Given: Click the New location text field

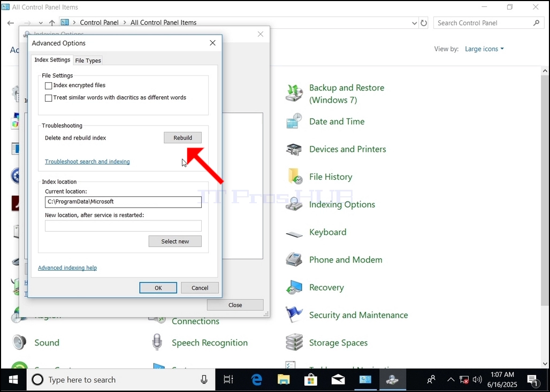Looking at the screenshot, I should coord(123,226).
